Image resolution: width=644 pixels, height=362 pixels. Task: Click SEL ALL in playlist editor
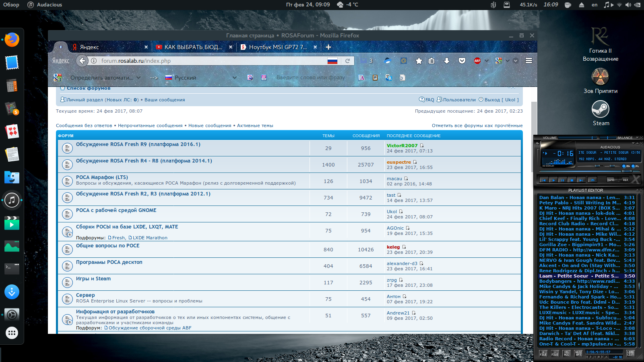click(567, 354)
